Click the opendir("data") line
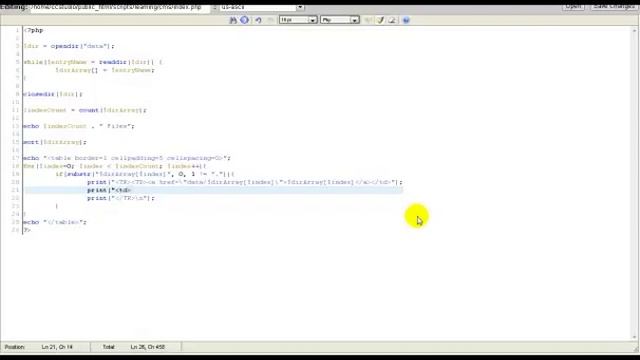The height and width of the screenshot is (360, 640). pyautogui.click(x=69, y=46)
